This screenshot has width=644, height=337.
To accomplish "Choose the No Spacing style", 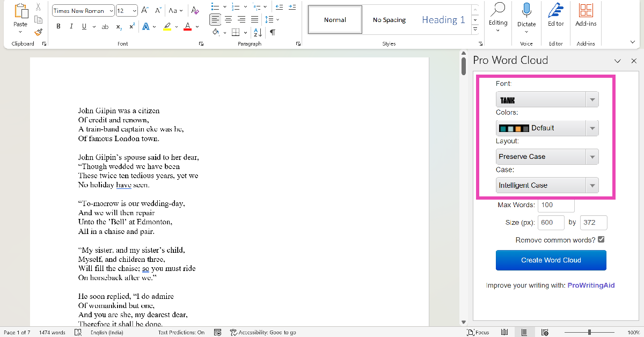I will pyautogui.click(x=389, y=20).
